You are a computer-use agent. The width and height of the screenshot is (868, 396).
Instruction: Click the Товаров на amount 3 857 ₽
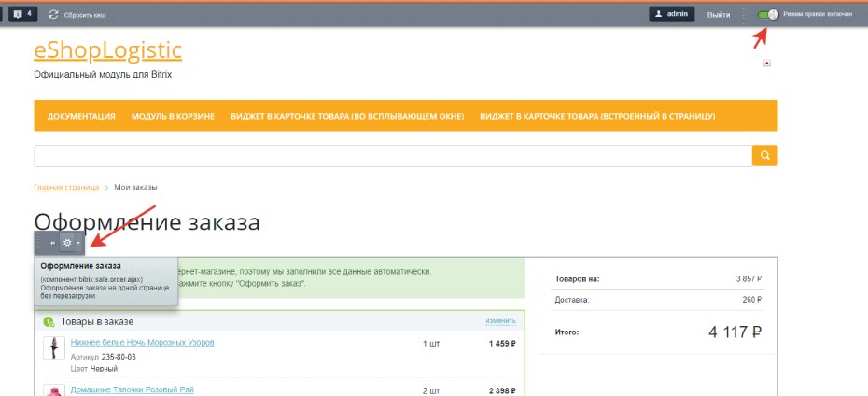(749, 278)
